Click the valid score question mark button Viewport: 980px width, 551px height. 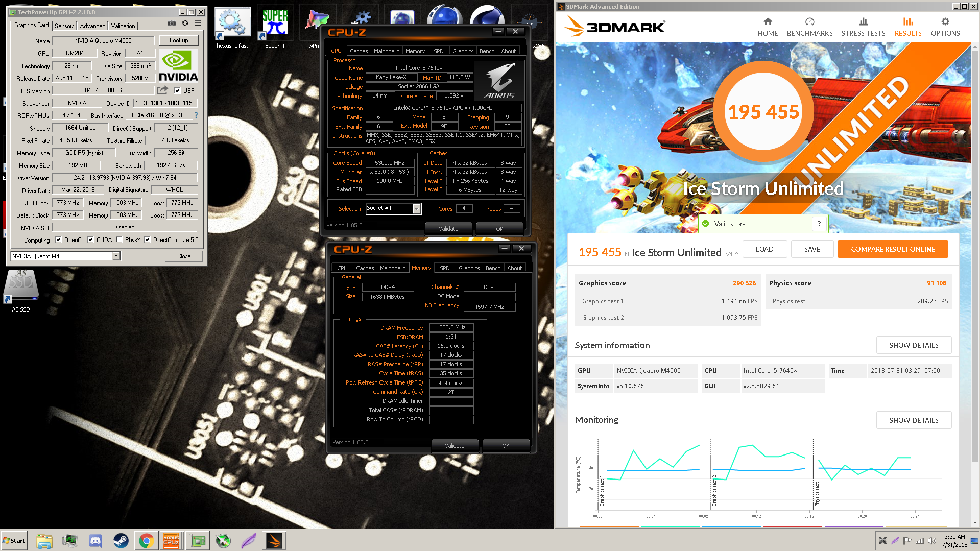click(x=819, y=224)
